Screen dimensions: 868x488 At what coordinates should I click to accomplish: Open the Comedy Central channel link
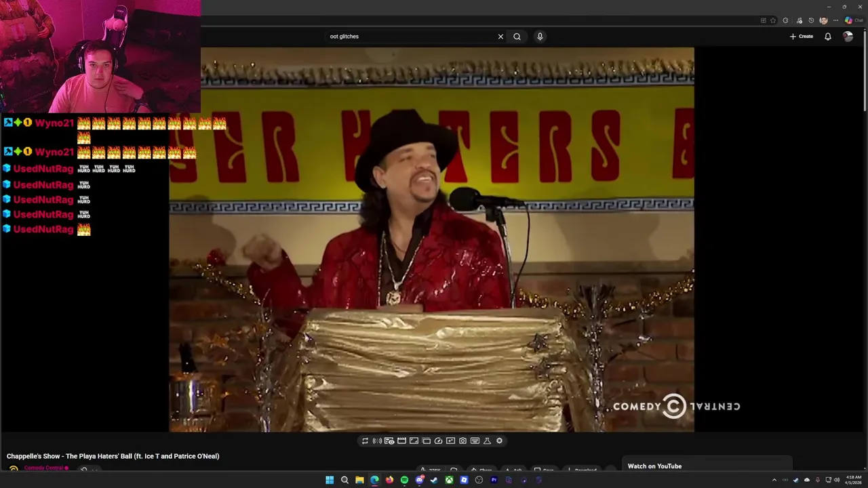coord(44,468)
